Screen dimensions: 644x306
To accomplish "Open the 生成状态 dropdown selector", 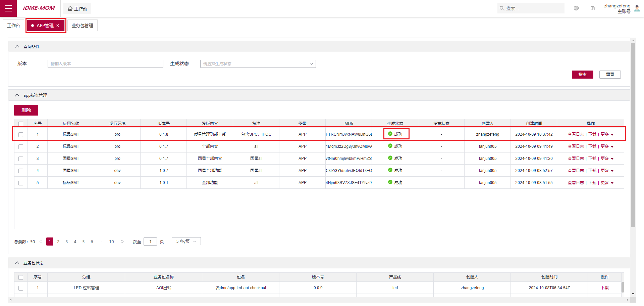I will pos(258,63).
